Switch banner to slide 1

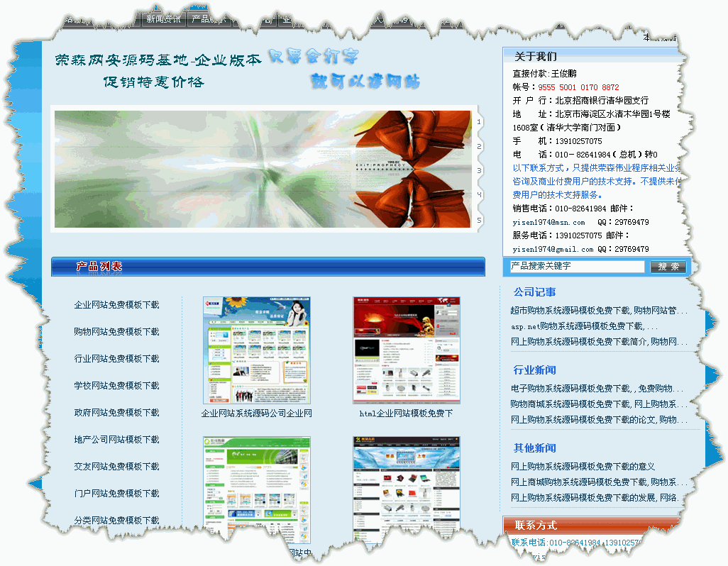click(479, 122)
